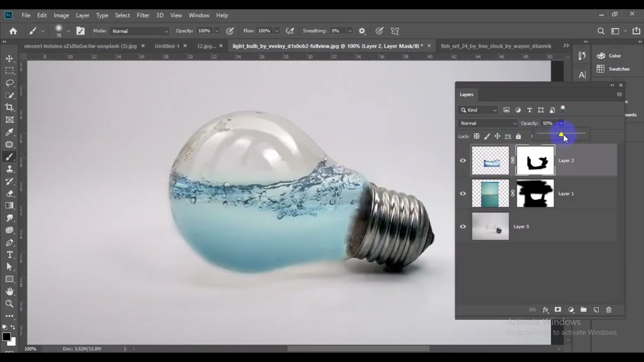Screen dimensions: 644x362
Task: Delete layer using the trash icon
Action: tap(609, 310)
